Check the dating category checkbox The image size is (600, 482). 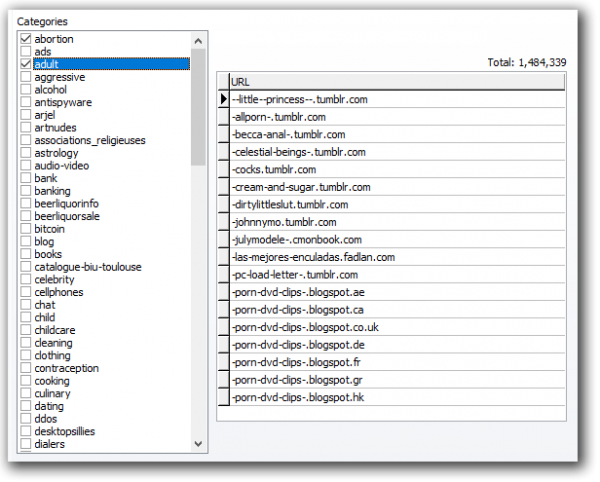(x=26, y=406)
